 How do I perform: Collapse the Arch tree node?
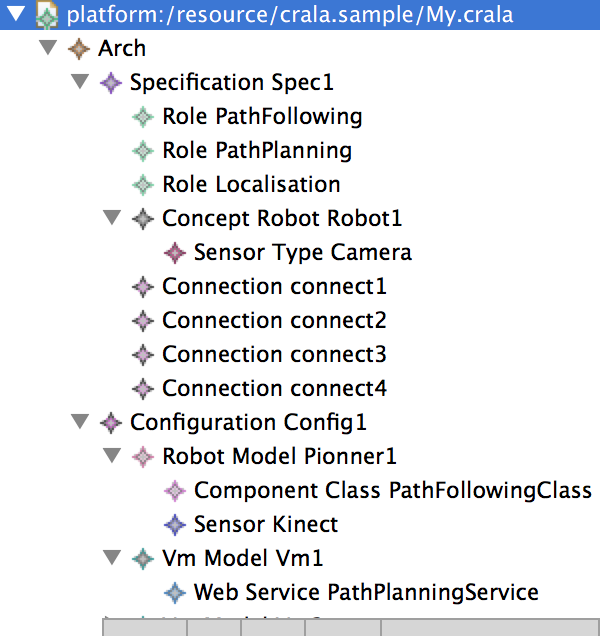48,48
